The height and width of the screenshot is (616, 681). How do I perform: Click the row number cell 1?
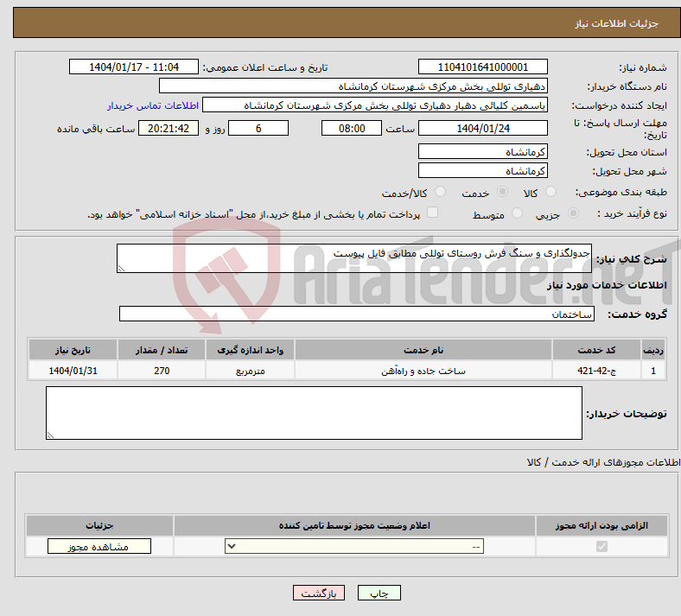point(653,371)
